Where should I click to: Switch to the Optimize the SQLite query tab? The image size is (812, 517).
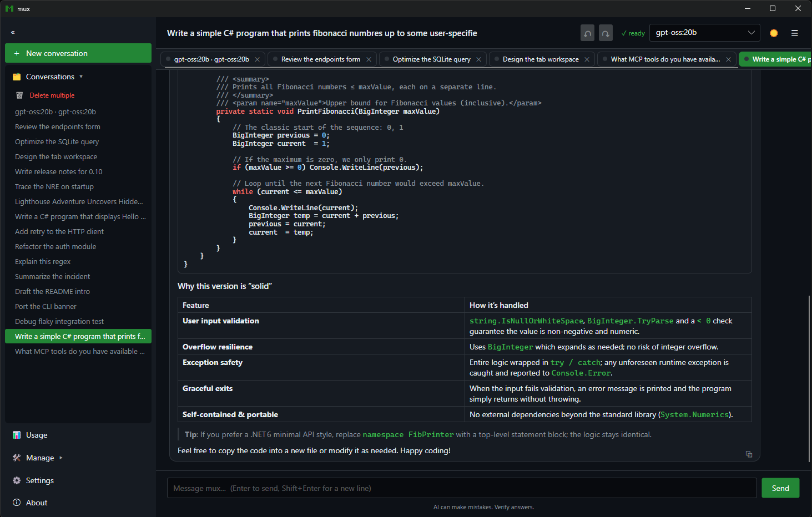click(x=433, y=59)
